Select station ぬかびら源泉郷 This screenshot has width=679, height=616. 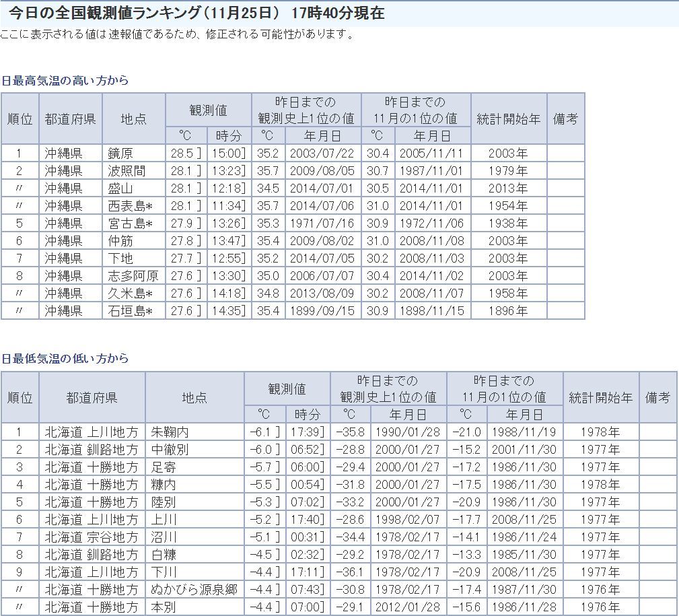[194, 590]
